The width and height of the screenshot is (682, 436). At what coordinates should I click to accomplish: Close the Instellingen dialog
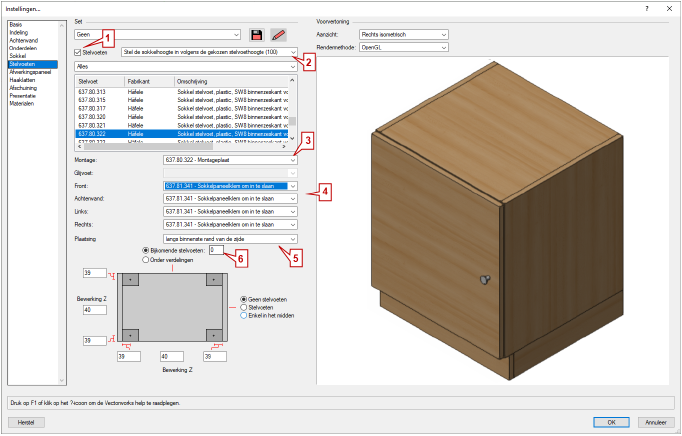click(669, 9)
